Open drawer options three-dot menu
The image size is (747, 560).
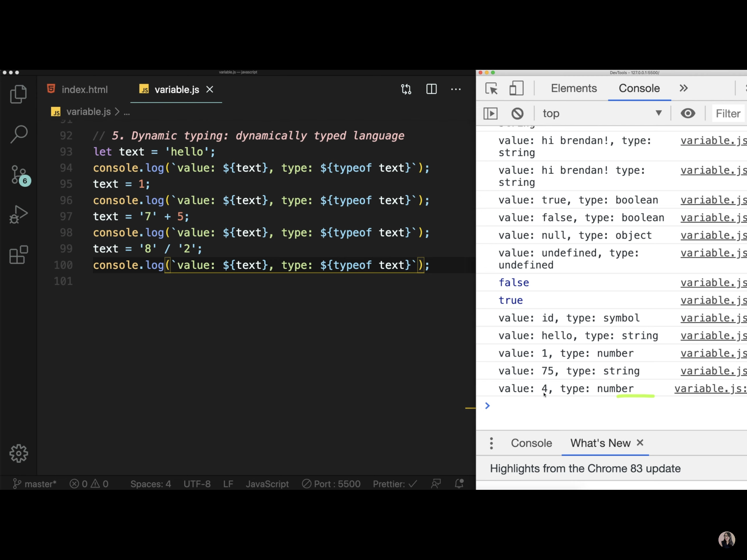point(491,443)
